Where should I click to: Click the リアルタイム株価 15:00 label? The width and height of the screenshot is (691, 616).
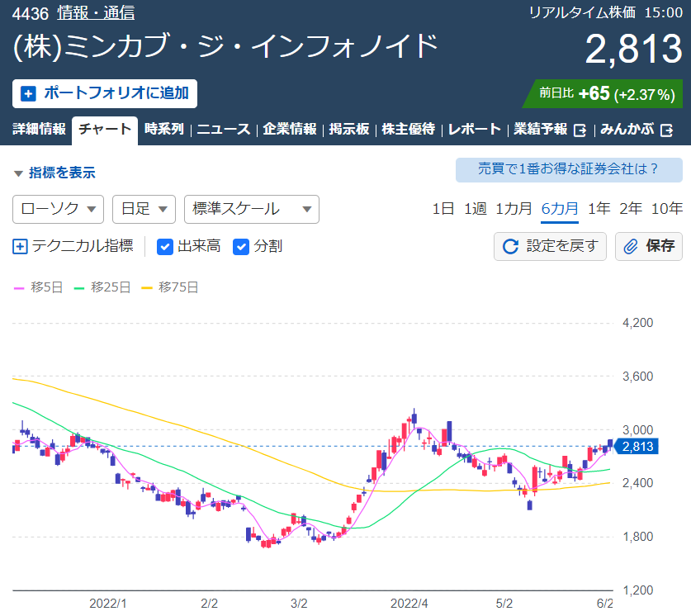coord(605,12)
